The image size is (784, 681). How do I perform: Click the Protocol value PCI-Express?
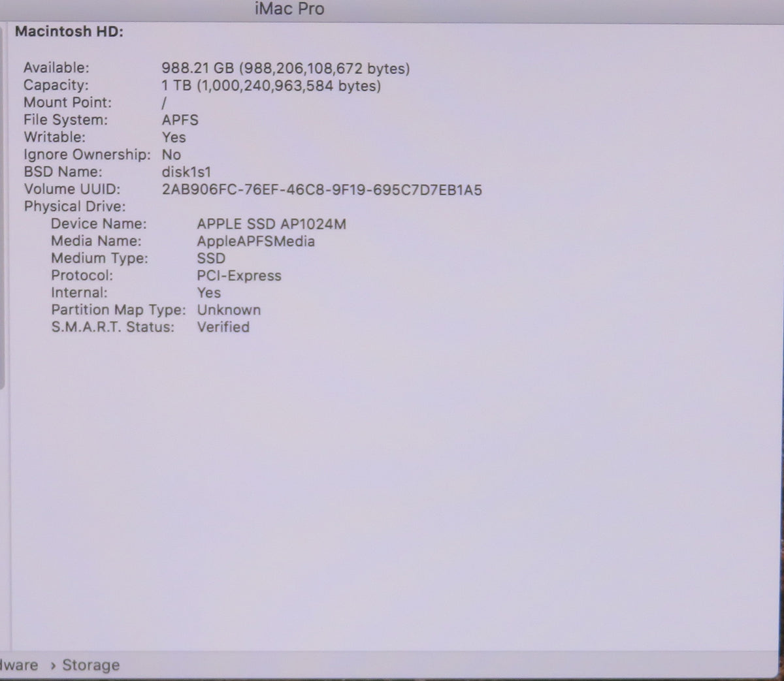[x=239, y=276]
